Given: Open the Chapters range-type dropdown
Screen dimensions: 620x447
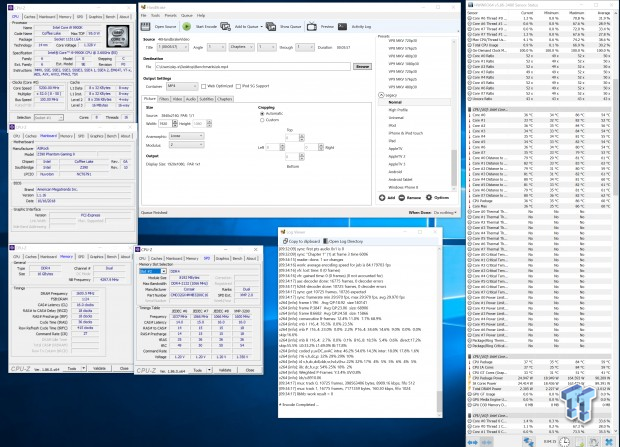Looking at the screenshot, I should point(241,47).
